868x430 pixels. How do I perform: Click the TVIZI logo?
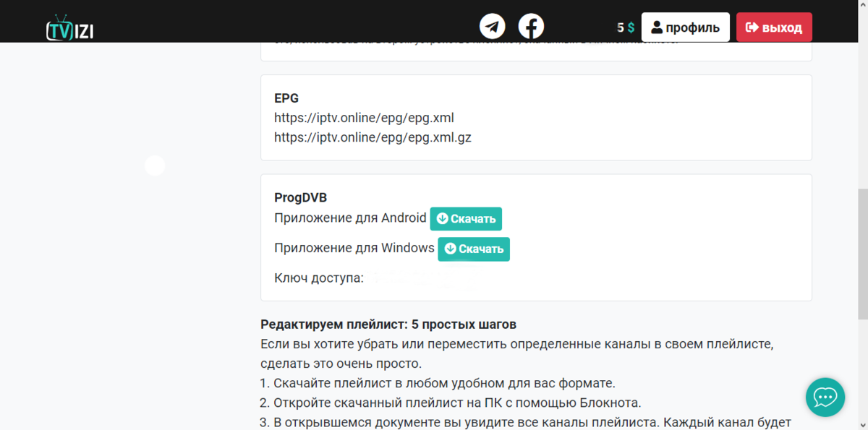69,26
